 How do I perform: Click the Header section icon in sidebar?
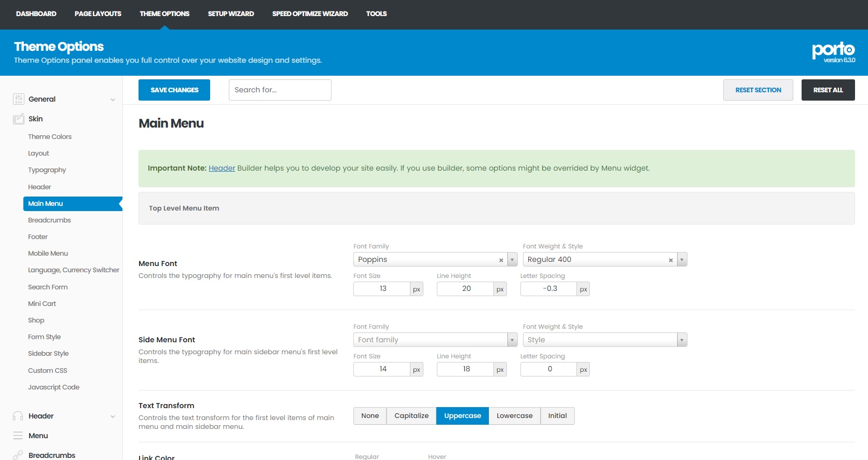pos(18,416)
